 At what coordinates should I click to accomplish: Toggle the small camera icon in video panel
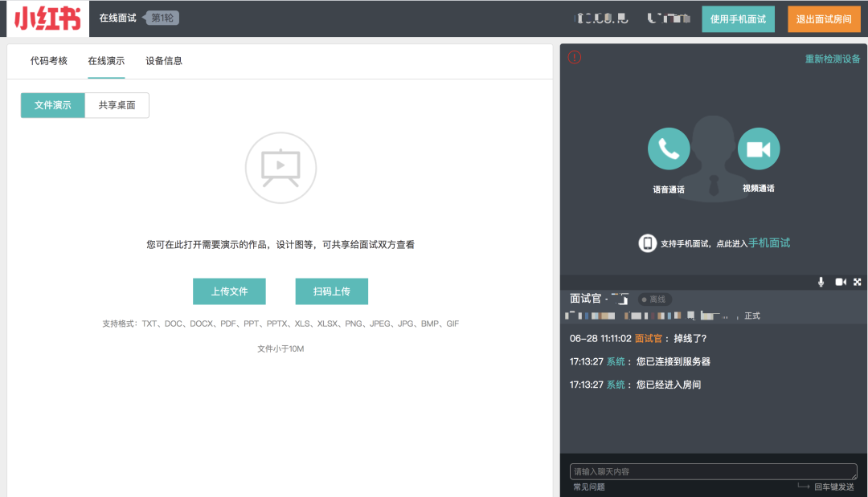(841, 282)
